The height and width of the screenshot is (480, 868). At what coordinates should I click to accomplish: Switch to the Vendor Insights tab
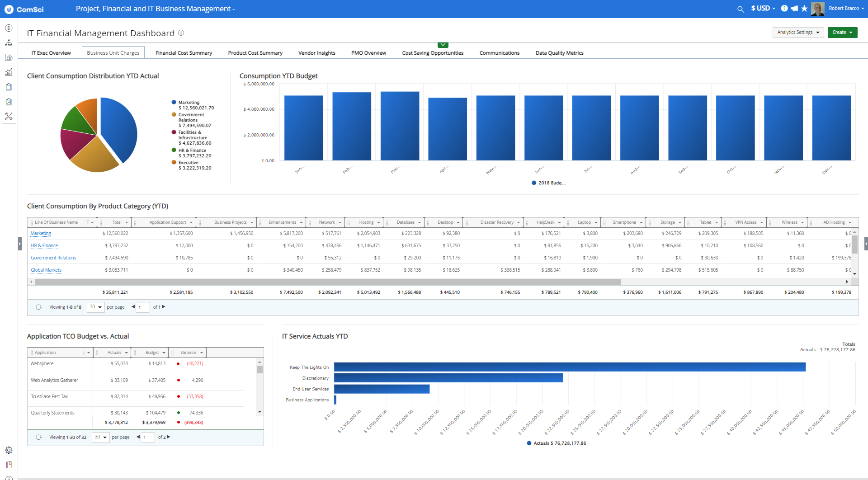(316, 52)
